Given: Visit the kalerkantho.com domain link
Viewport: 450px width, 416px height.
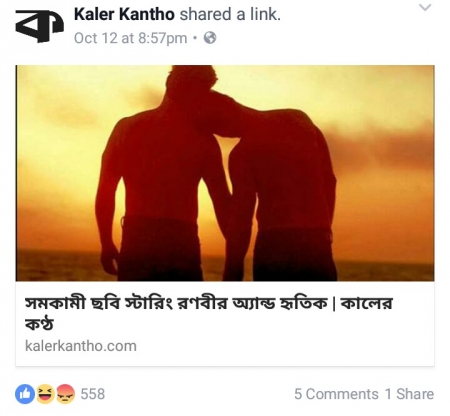Looking at the screenshot, I should tap(81, 346).
